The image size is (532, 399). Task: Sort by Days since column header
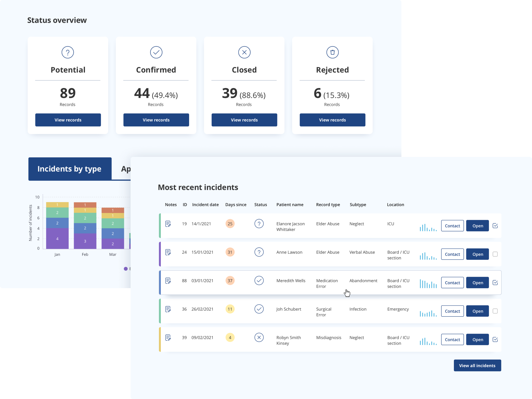236,205
